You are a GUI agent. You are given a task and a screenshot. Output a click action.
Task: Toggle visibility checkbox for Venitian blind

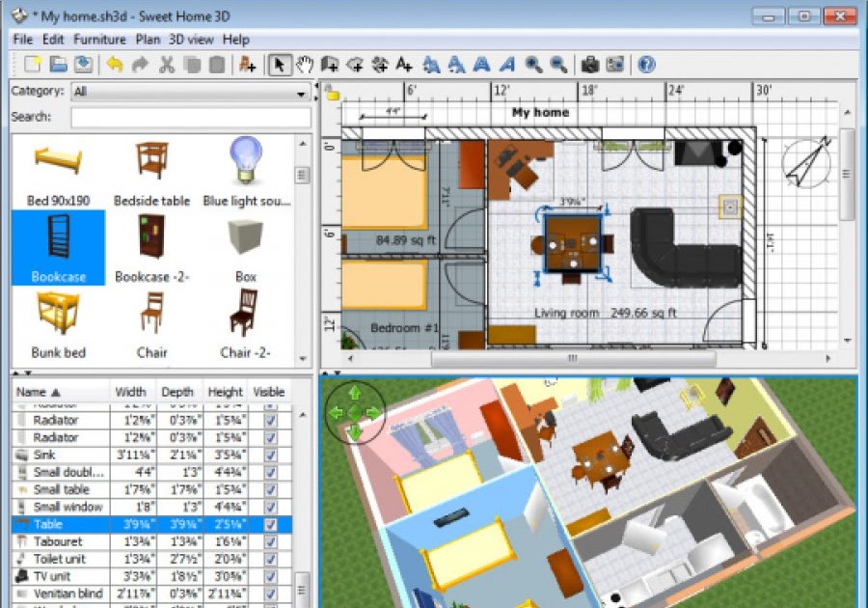(270, 594)
